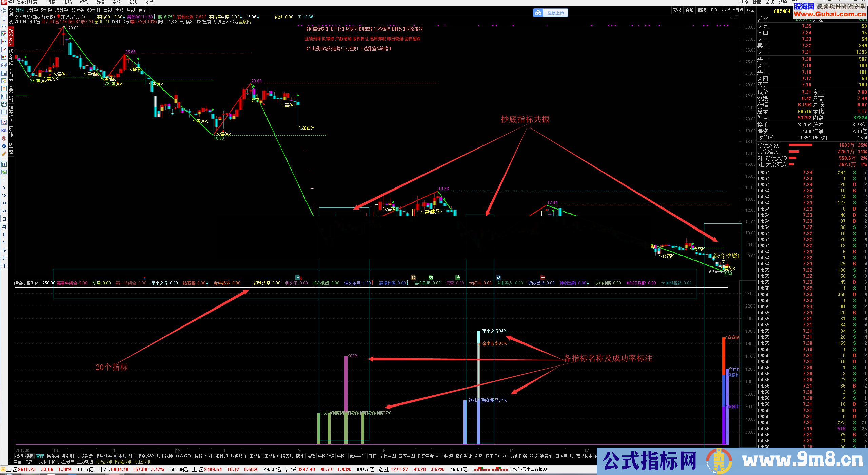Toggle 复权 price adjustment button

tap(677, 10)
